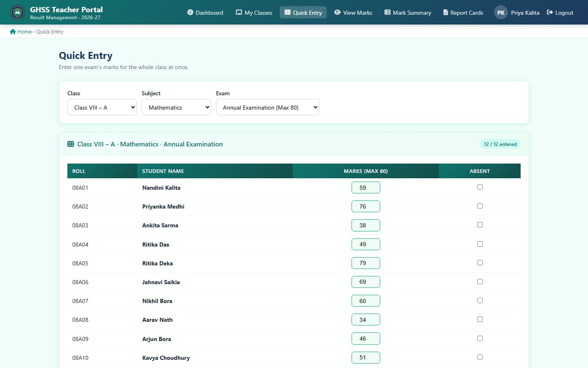588x368 pixels.
Task: Navigate to Report Cards
Action: [x=463, y=12]
